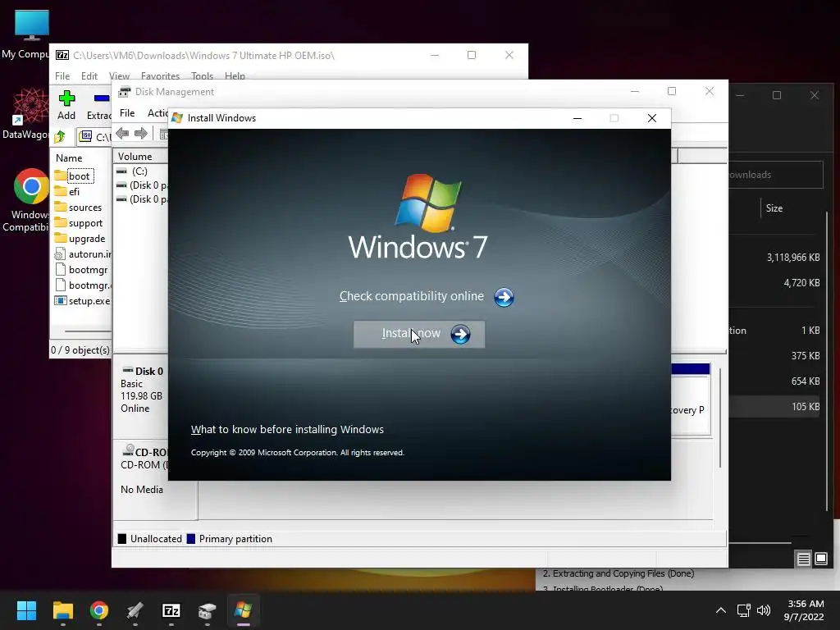Image resolution: width=840 pixels, height=630 pixels.
Task: Switch to large icons view in dark window
Action: point(820,559)
